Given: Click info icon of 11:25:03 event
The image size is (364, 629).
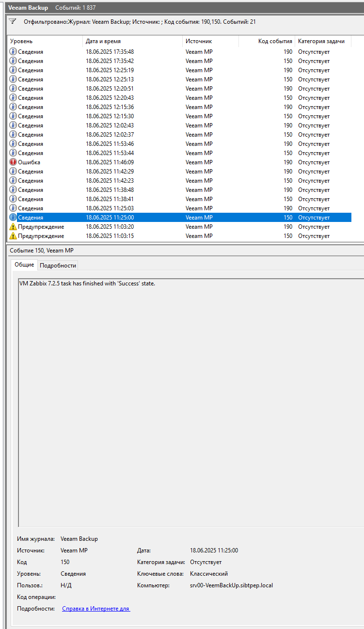Looking at the screenshot, I should point(13,208).
